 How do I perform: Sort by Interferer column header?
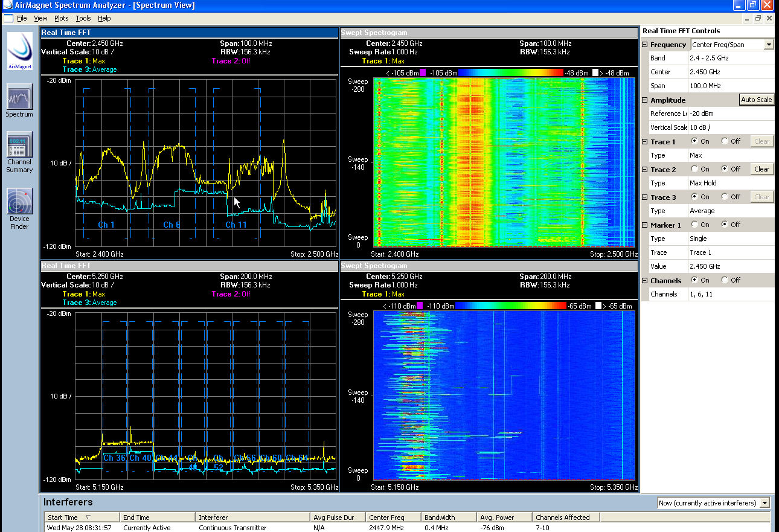pos(253,518)
